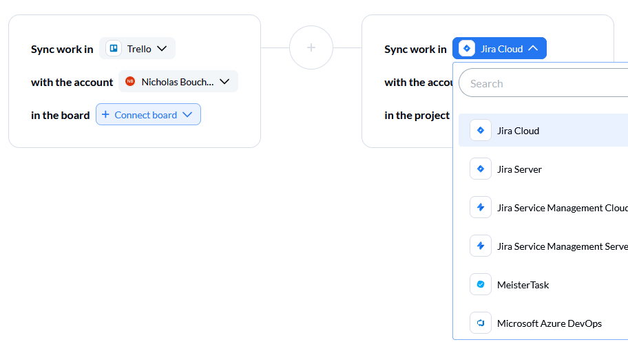
Task: Select MeisterTask from the list
Action: [x=543, y=284]
